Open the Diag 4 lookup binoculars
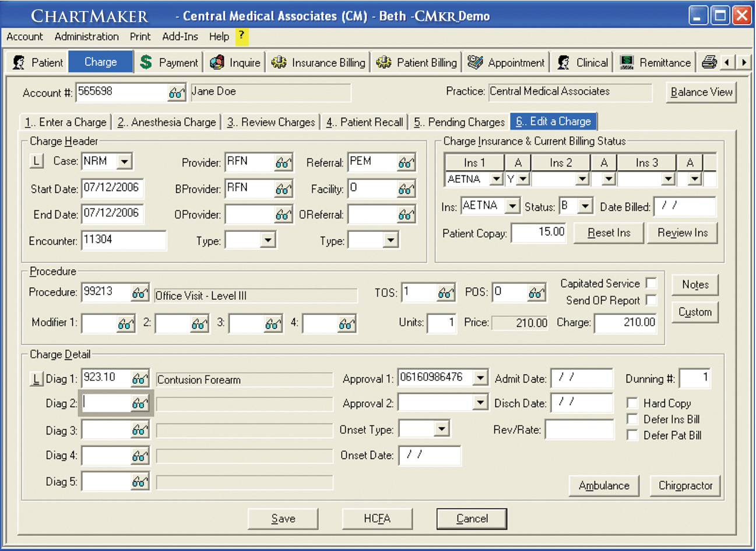Image resolution: width=756 pixels, height=551 pixels. pyautogui.click(x=140, y=456)
